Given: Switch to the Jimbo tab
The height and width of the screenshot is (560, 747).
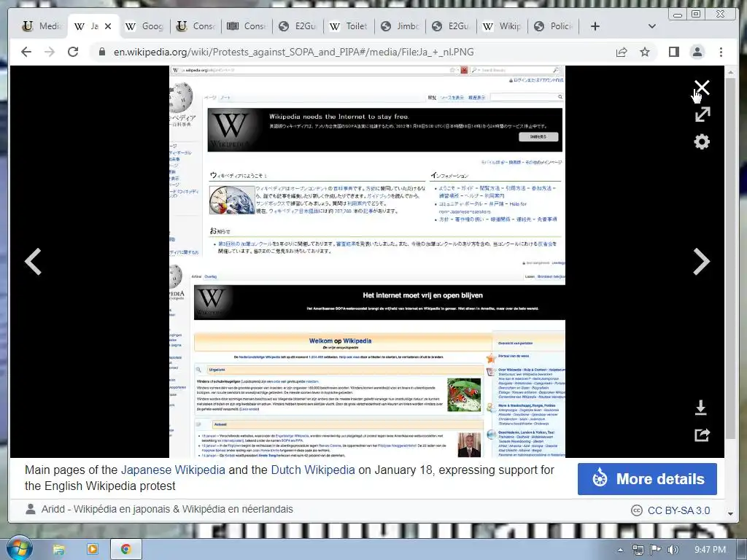Looking at the screenshot, I should coord(400,26).
